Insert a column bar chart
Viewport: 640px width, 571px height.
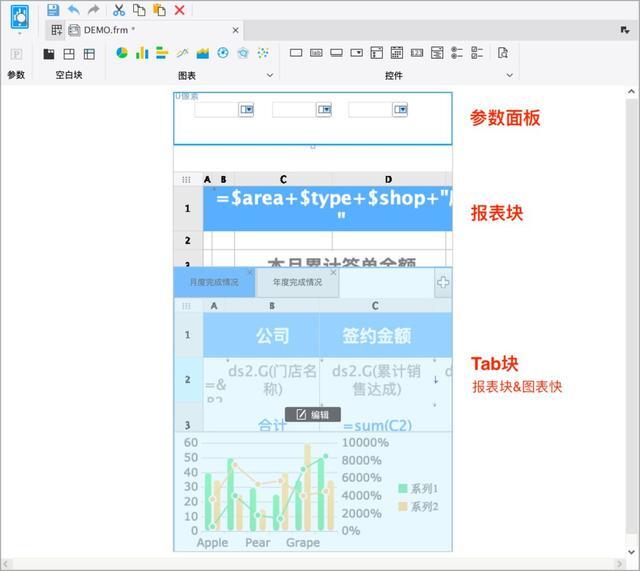142,53
